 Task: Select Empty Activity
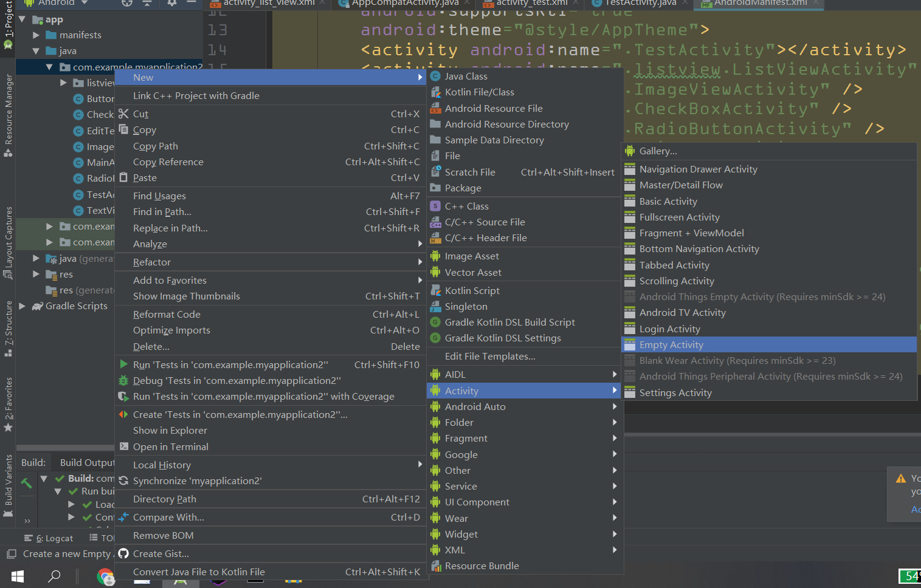tap(769, 344)
